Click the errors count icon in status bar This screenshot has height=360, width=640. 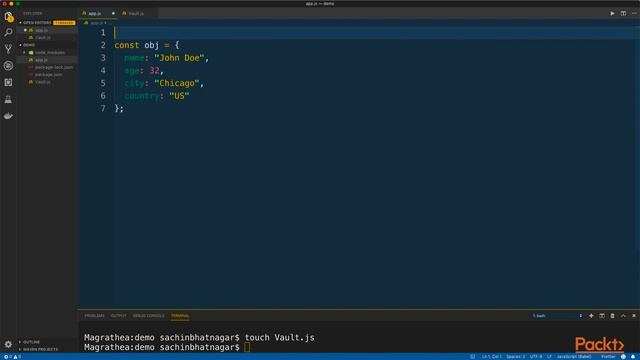click(x=7, y=357)
